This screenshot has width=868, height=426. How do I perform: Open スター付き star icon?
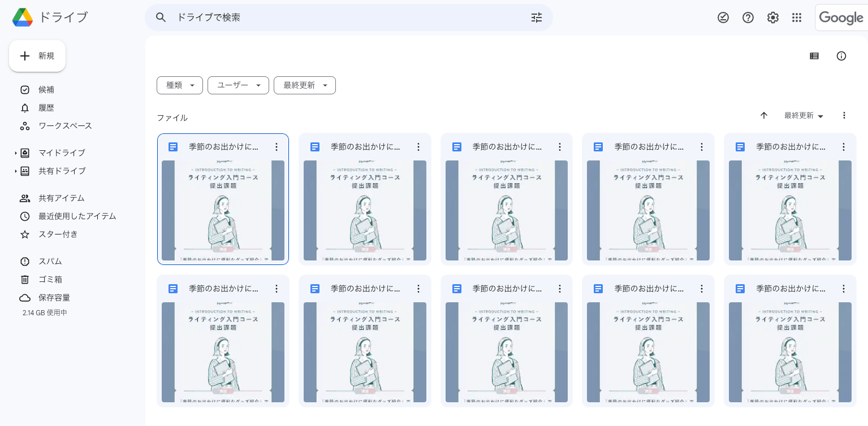click(x=25, y=234)
